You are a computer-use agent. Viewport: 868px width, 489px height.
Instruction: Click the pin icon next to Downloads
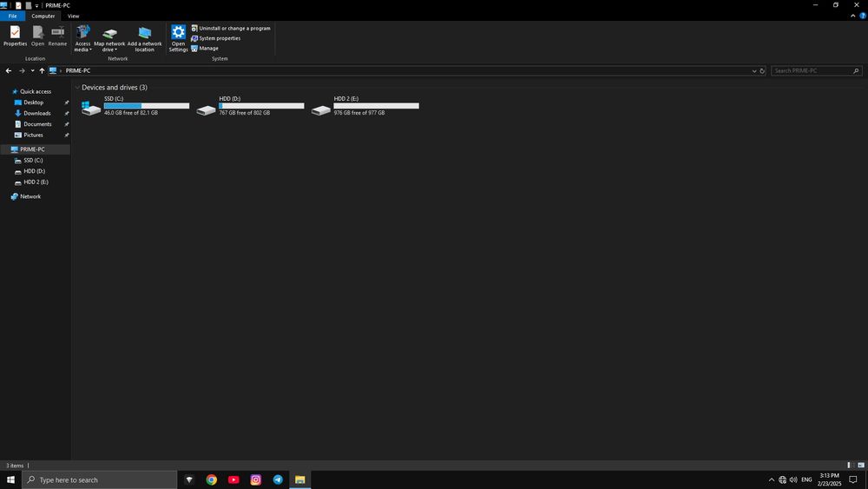tap(67, 114)
